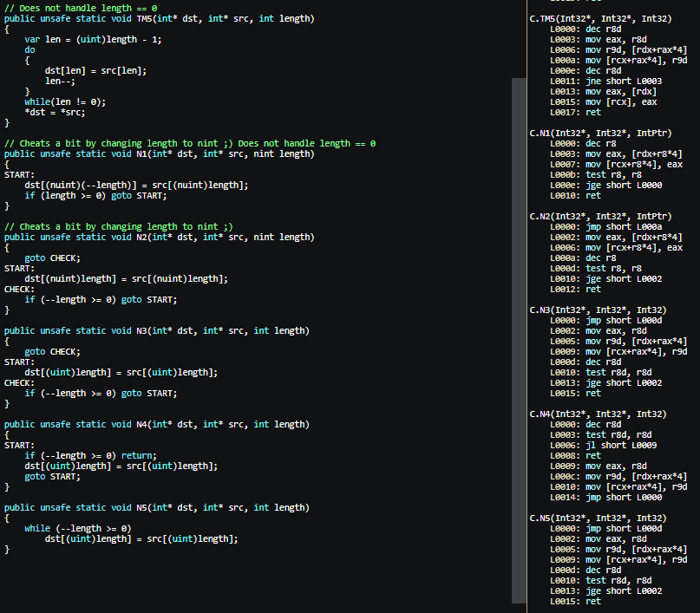The image size is (700, 613).
Task: Click the 'while (--length >= 0)' line in N5
Action: pyautogui.click(x=78, y=529)
